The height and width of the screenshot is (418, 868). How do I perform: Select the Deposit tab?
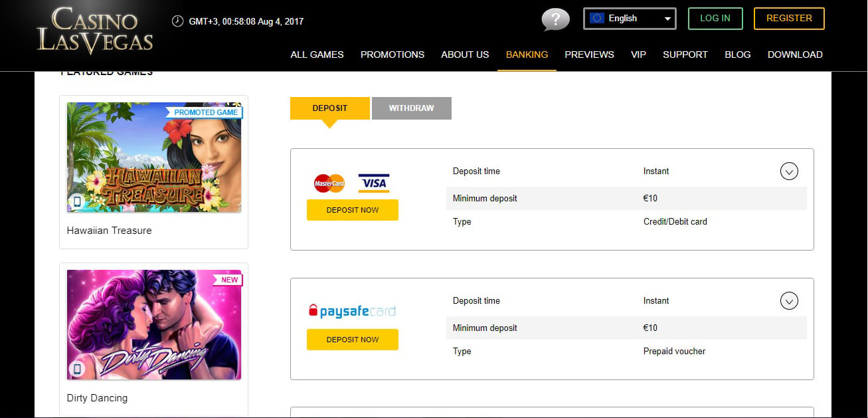(x=329, y=108)
